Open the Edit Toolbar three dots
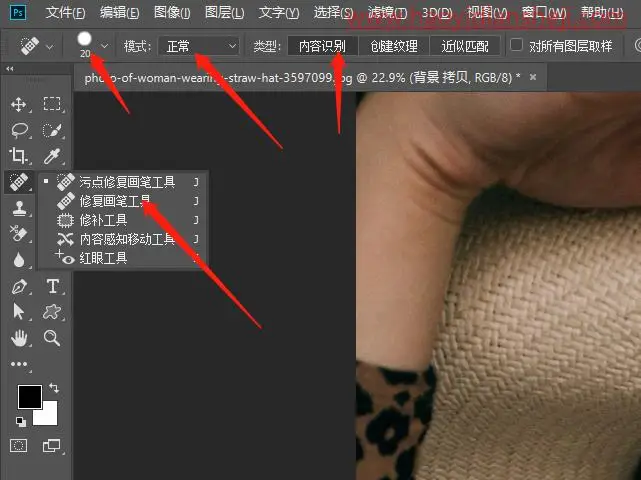Image resolution: width=641 pixels, height=480 pixels. point(19,364)
